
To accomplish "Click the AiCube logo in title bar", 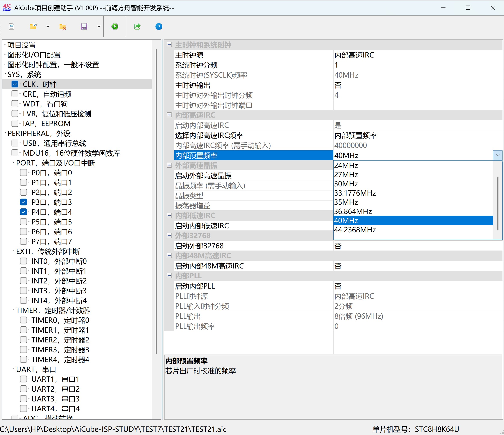I will coord(7,8).
